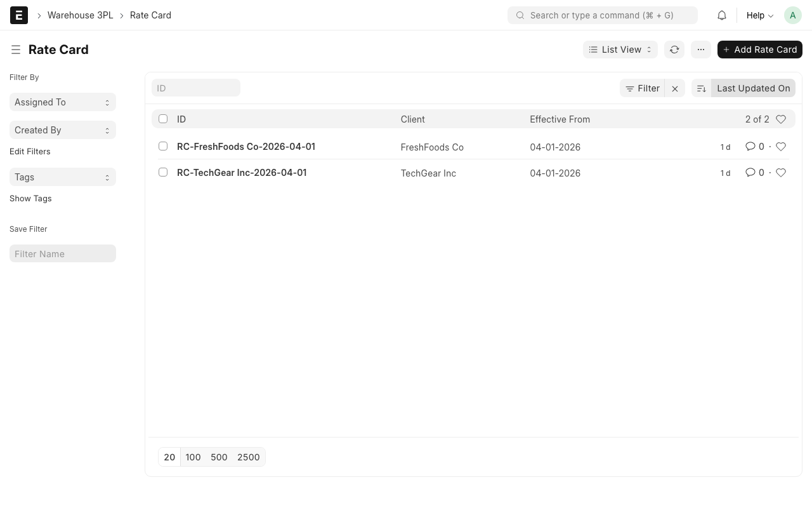Click comment icon on RC-TechGear Inc row

coord(750,173)
